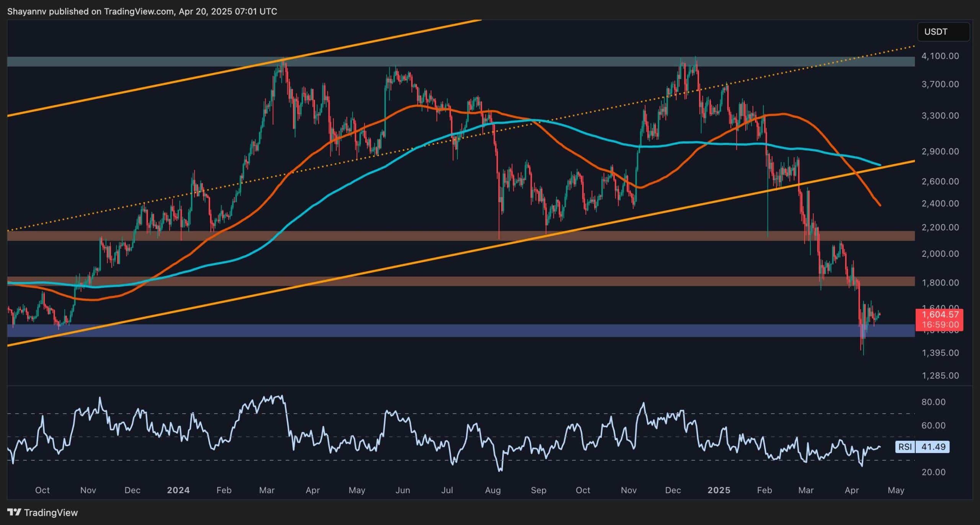Click the Jun label on time axis
This screenshot has width=980, height=525.
pyautogui.click(x=402, y=490)
